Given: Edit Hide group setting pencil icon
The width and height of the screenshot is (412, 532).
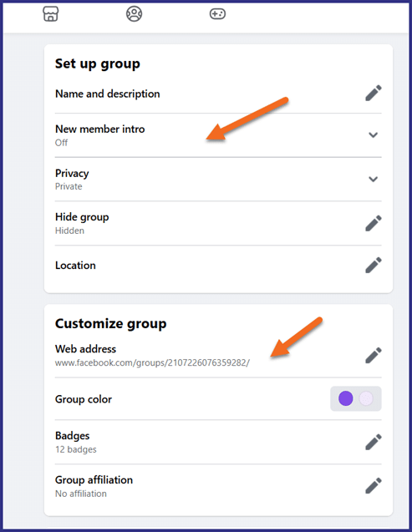Looking at the screenshot, I should 374,223.
